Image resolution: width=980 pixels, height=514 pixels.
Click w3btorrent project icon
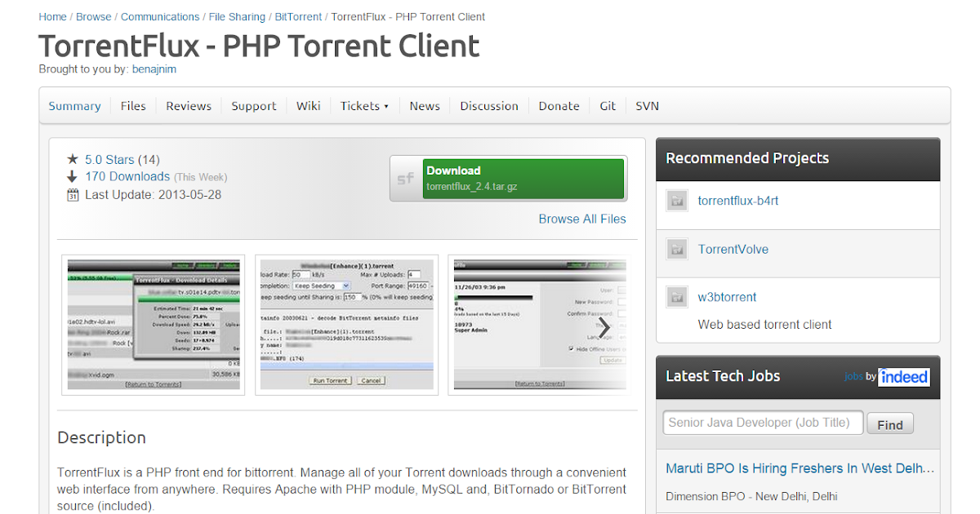[676, 297]
